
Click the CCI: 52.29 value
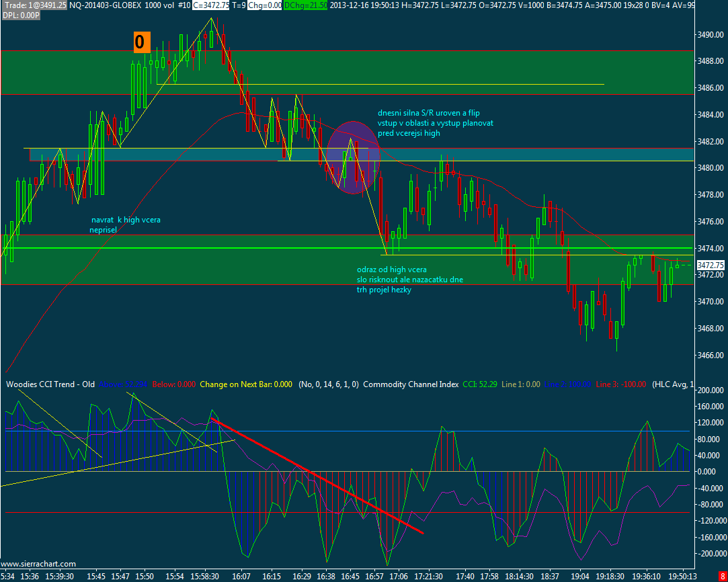pyautogui.click(x=479, y=384)
